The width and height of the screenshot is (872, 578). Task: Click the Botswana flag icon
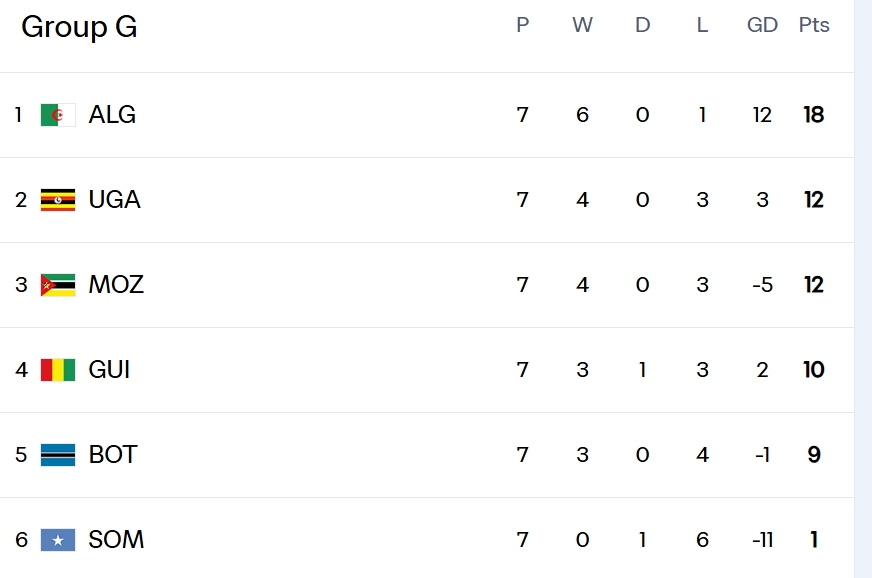[57, 455]
